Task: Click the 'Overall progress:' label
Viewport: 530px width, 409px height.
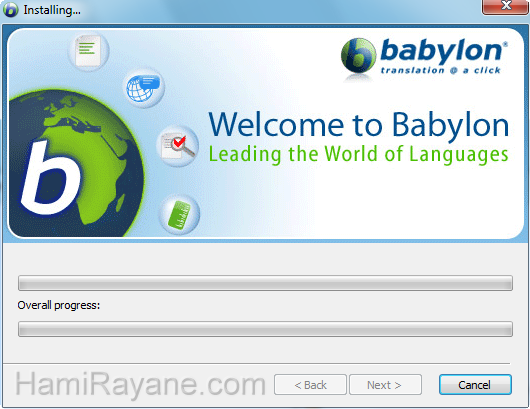Action: pyautogui.click(x=59, y=305)
